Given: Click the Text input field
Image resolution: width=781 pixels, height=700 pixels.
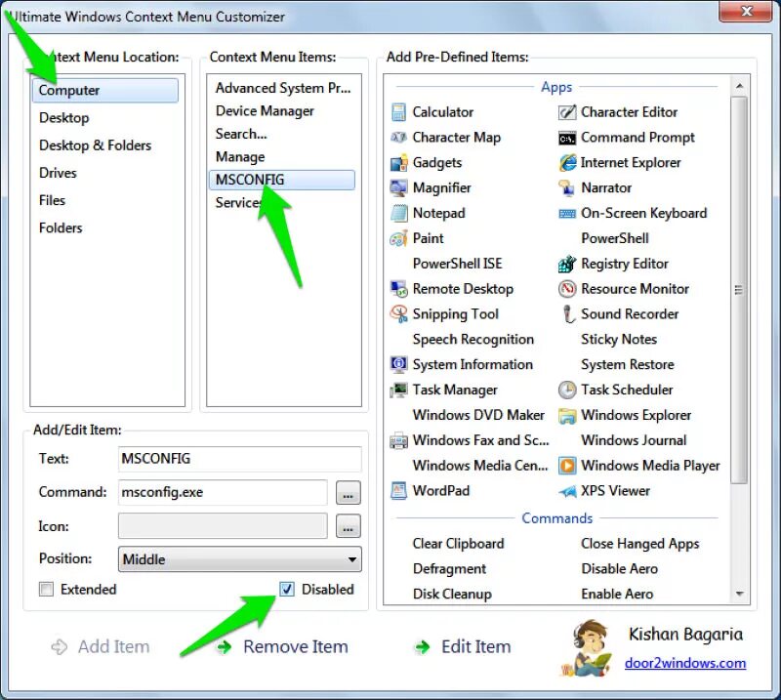Looking at the screenshot, I should (240, 459).
